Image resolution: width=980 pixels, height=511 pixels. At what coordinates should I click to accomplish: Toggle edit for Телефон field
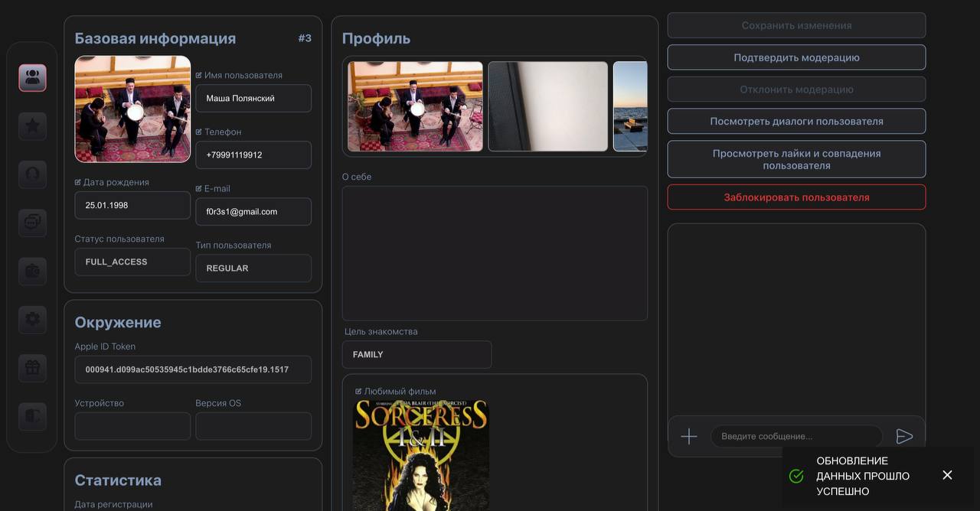coord(199,132)
